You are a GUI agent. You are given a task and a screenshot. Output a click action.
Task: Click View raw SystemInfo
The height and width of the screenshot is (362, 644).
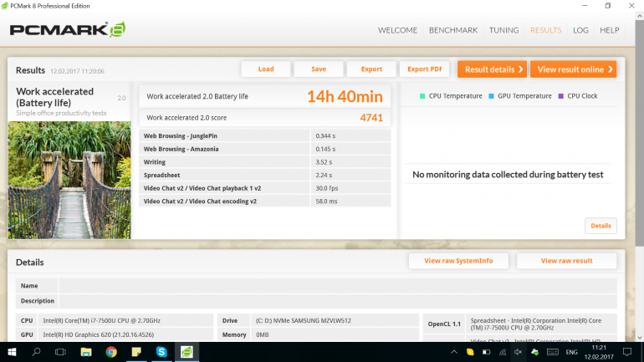pos(458,261)
